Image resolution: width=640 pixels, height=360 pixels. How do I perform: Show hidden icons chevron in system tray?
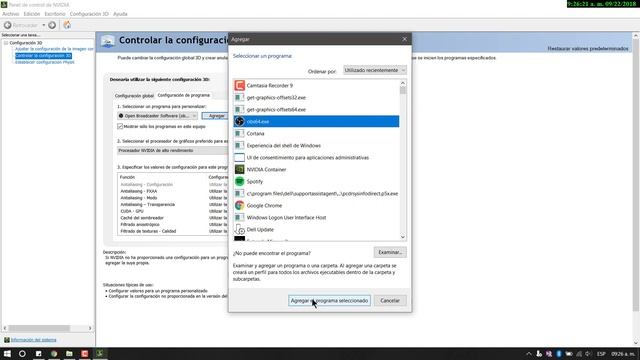529,353
